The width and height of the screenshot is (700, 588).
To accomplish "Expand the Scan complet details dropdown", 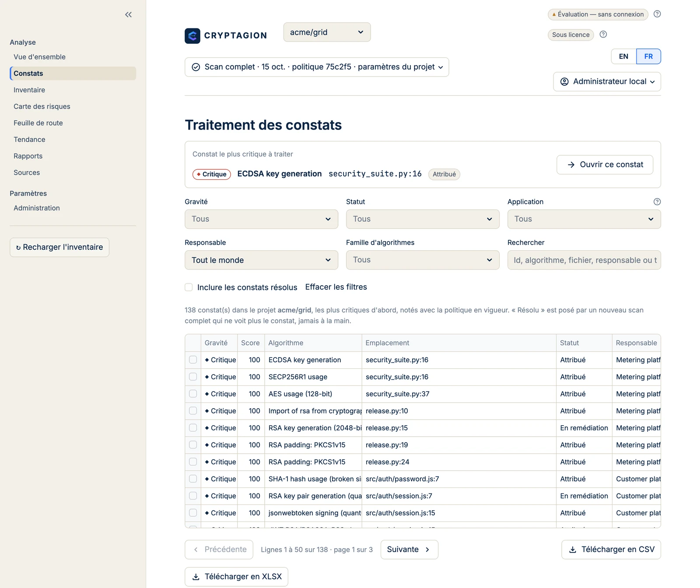I will (317, 67).
